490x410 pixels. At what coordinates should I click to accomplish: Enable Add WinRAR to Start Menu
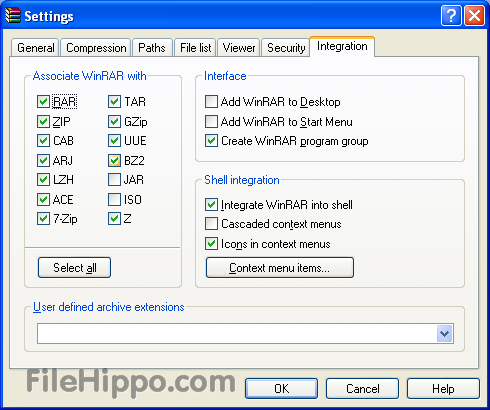211,121
